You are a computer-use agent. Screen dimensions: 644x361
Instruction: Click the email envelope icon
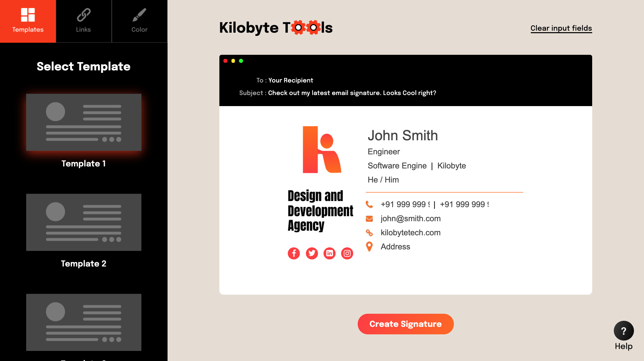370,218
